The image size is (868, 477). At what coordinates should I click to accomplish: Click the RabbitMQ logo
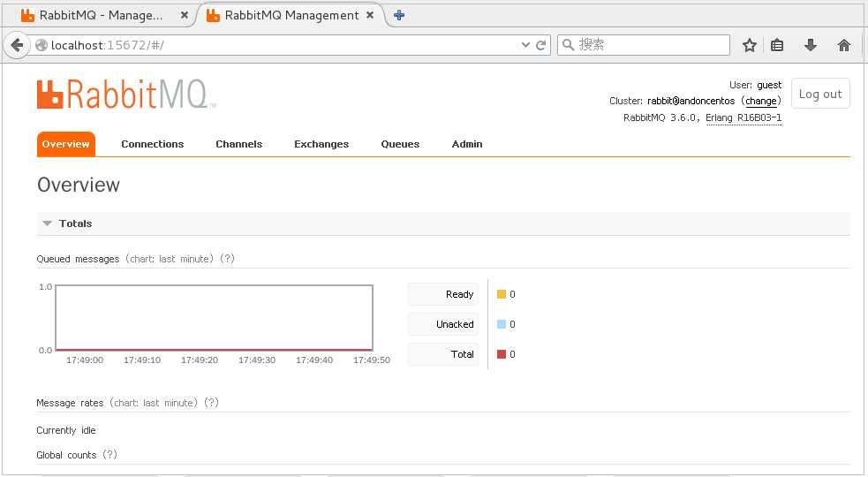[x=126, y=95]
